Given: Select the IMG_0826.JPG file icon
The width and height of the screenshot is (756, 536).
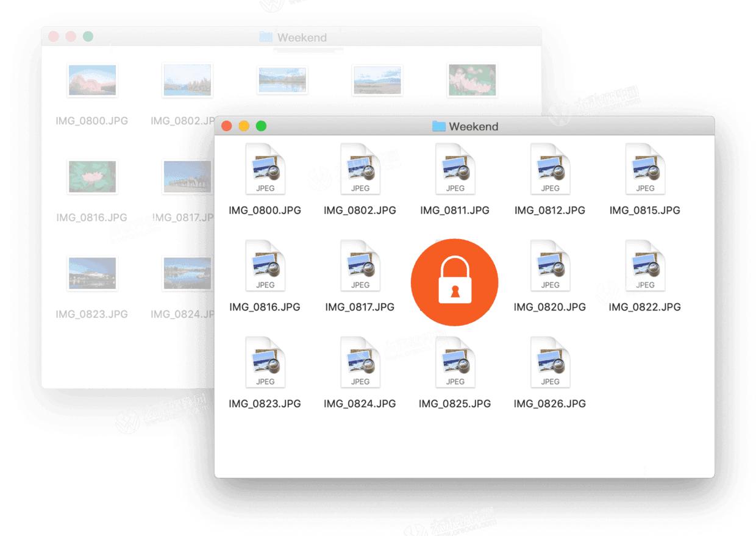Looking at the screenshot, I should 550,362.
